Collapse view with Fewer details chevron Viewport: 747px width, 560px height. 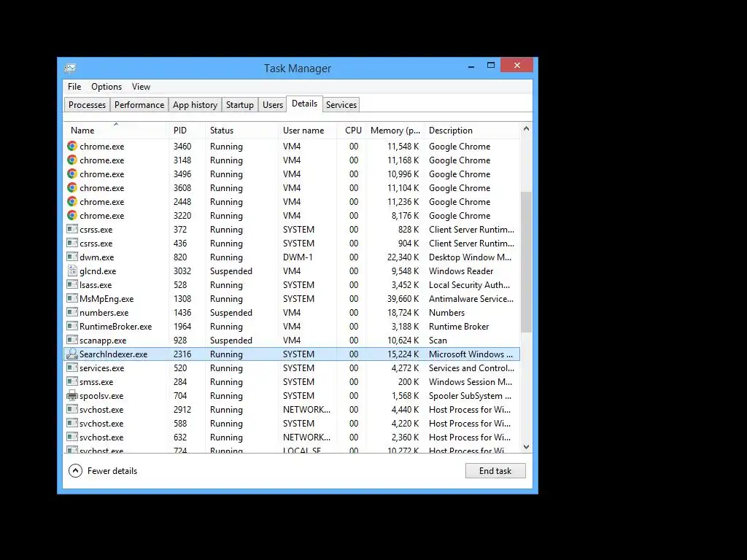75,470
